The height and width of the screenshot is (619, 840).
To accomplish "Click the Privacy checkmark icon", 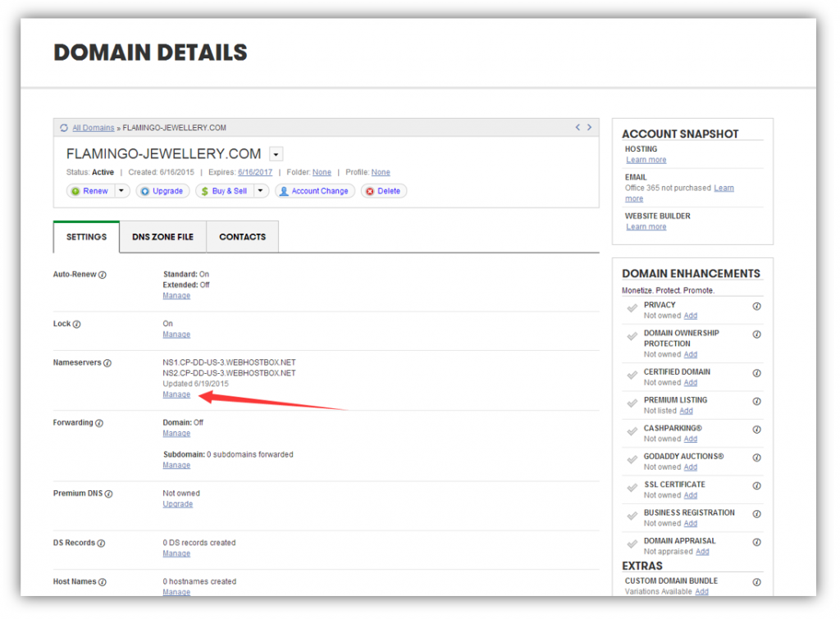I will [x=632, y=308].
